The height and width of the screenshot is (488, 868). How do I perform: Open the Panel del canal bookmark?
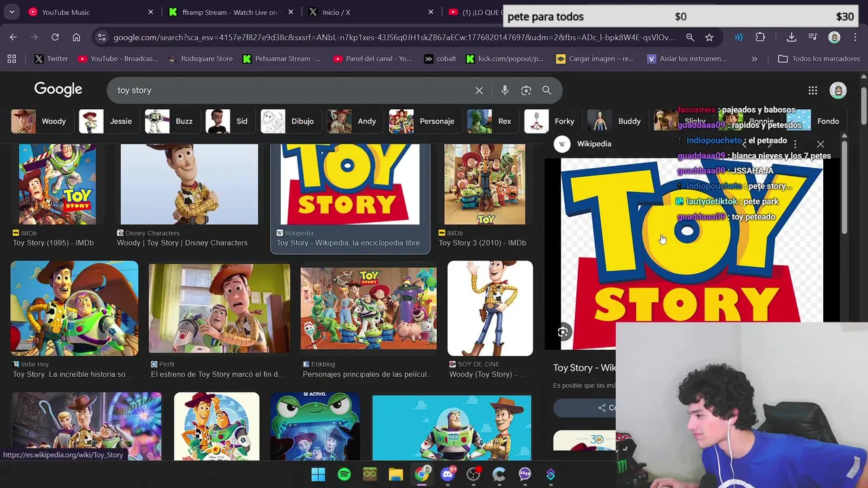[372, 59]
